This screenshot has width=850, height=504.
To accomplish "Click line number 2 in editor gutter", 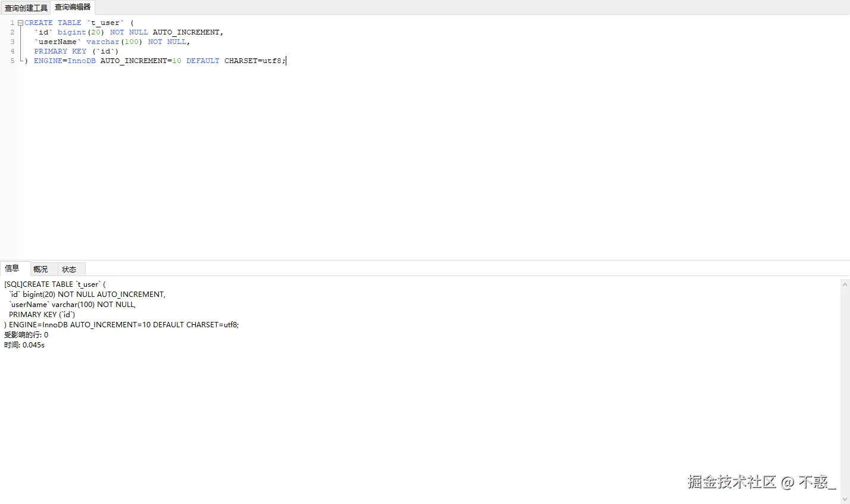I will pos(12,32).
